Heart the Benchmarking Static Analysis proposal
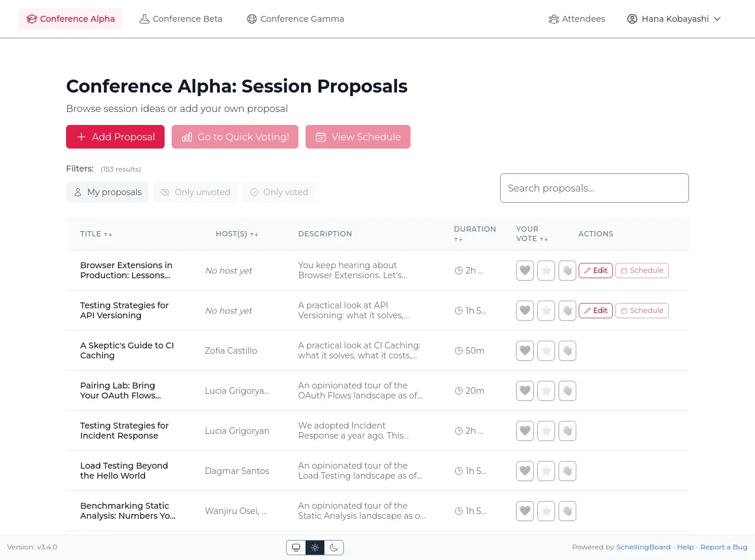This screenshot has height=560, width=755. [525, 511]
